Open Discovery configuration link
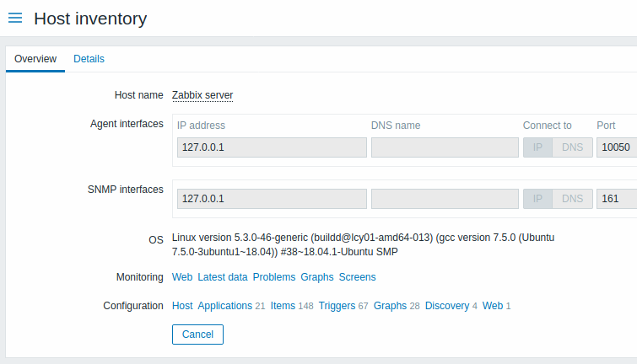This screenshot has height=364, width=637. 447,306
